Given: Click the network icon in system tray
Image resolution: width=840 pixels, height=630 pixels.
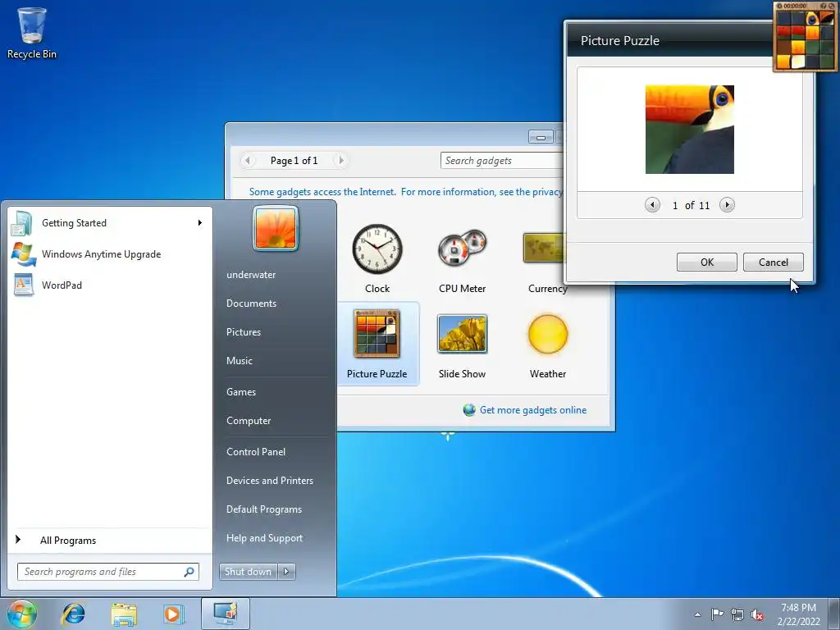Looking at the screenshot, I should tap(737, 614).
